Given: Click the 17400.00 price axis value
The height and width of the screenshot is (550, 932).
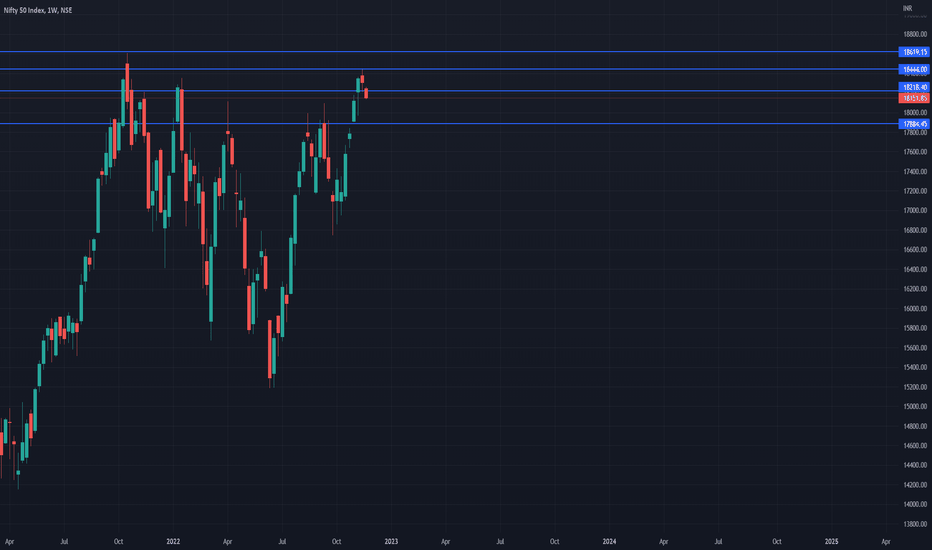Looking at the screenshot, I should [915, 172].
